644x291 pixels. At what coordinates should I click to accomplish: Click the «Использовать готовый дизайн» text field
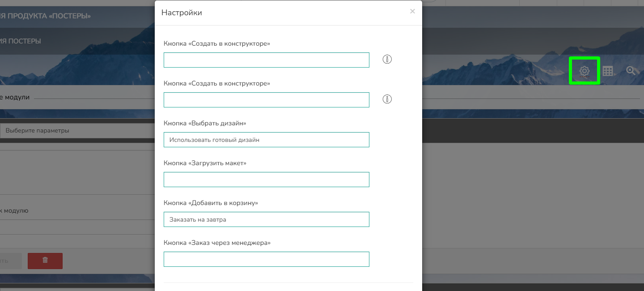click(266, 140)
